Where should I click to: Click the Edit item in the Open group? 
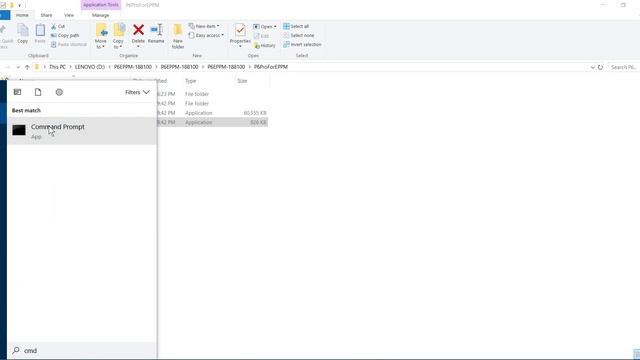click(261, 36)
